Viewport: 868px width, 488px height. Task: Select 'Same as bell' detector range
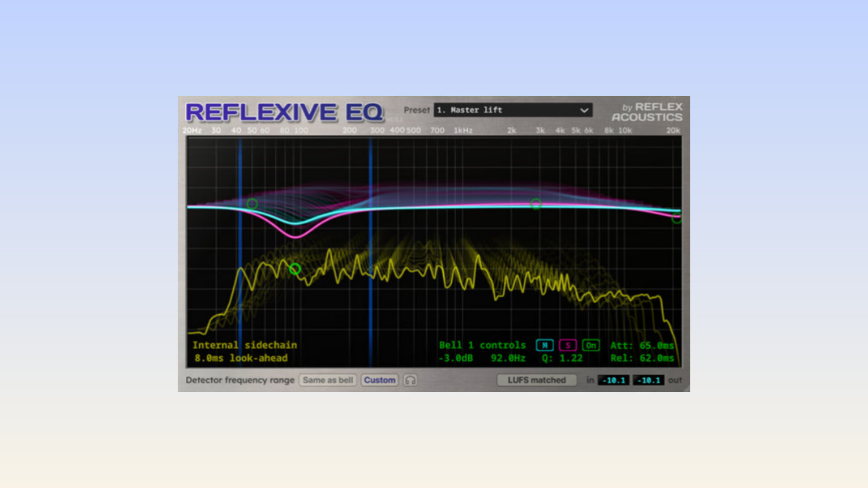pos(328,380)
